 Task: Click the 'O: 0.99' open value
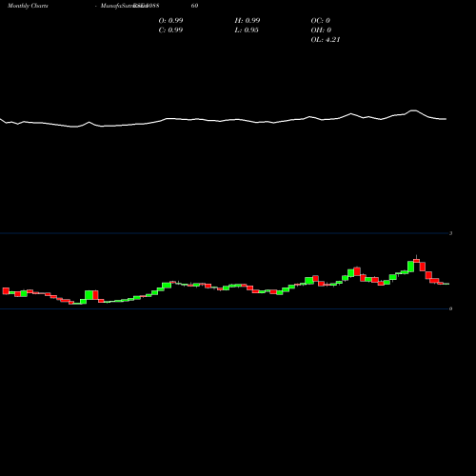[170, 20]
